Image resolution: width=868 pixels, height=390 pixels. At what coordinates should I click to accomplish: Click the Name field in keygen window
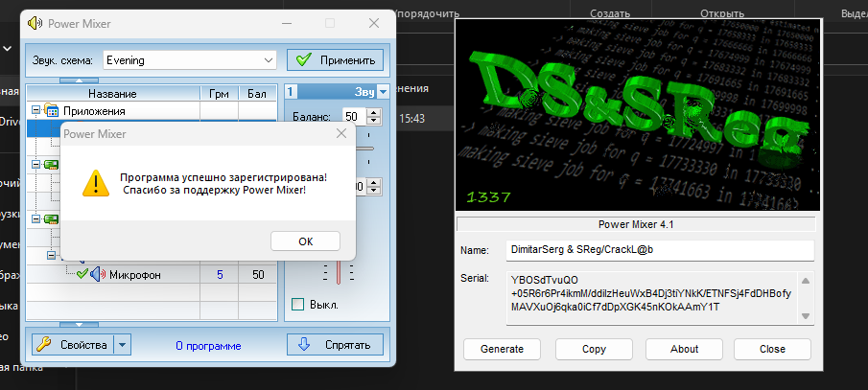[x=660, y=250]
